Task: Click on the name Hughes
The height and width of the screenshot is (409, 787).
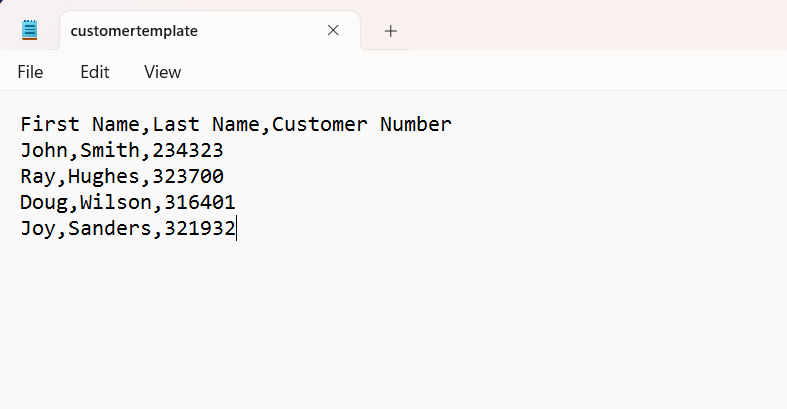Action: (x=103, y=176)
